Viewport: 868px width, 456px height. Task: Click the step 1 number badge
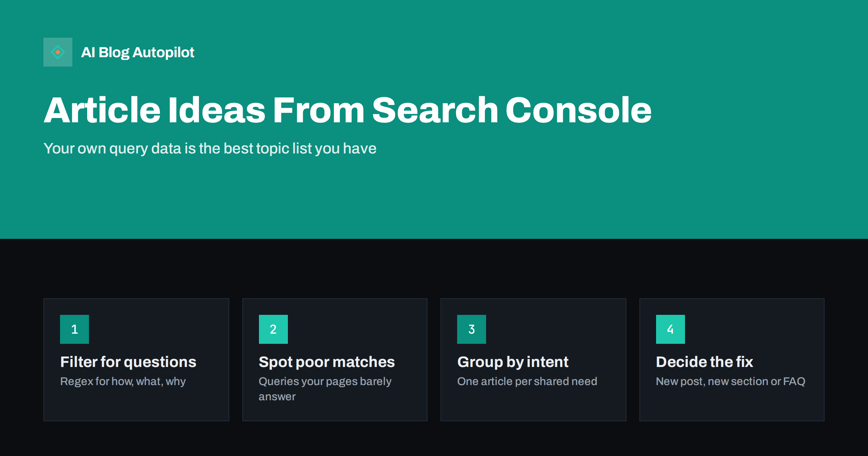(75, 329)
